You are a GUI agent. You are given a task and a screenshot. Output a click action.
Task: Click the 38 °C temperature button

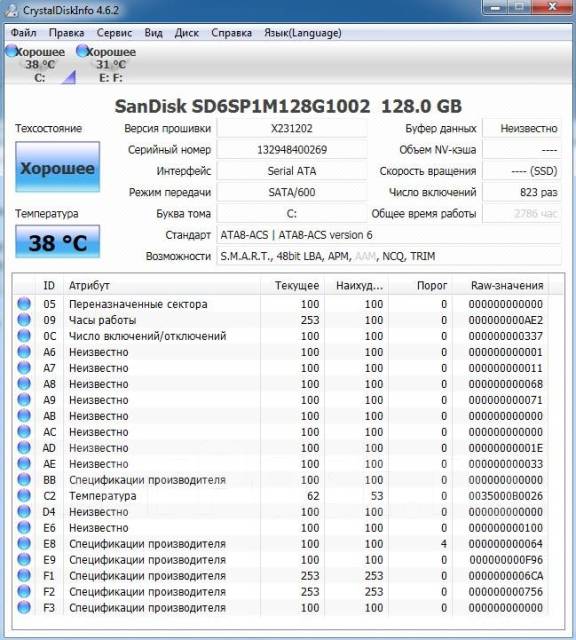(58, 242)
